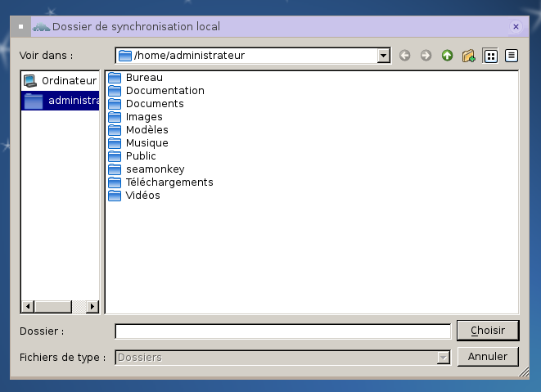Open the Voir dans path dropdown
The height and width of the screenshot is (392, 541).
(383, 55)
